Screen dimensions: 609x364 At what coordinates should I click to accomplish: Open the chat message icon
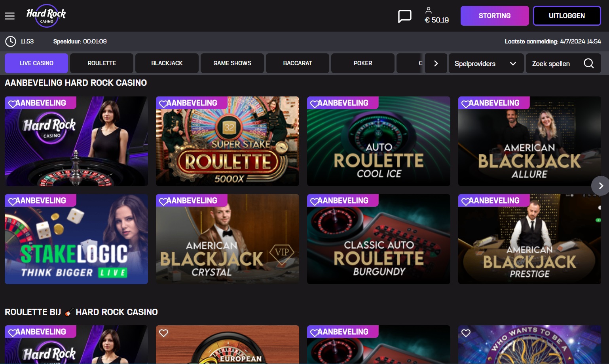pyautogui.click(x=404, y=16)
